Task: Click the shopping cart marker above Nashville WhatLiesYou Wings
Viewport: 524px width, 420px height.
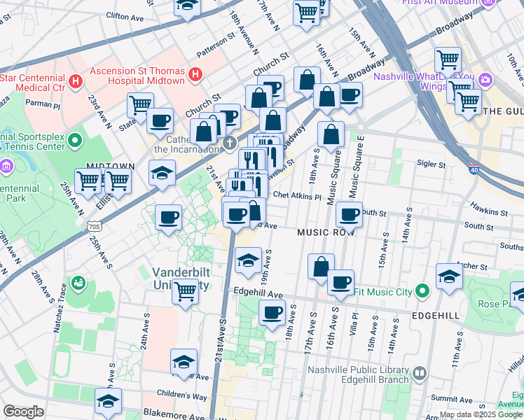Action: [x=448, y=62]
